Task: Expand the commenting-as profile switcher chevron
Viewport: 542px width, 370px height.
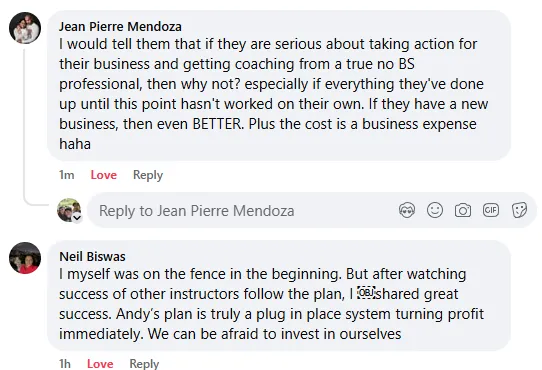Action: (77, 218)
